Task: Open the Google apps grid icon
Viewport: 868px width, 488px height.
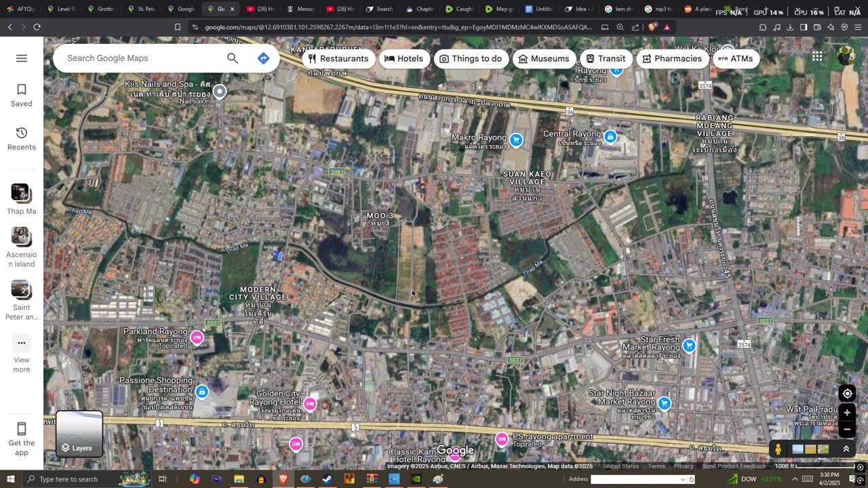Action: tap(817, 56)
